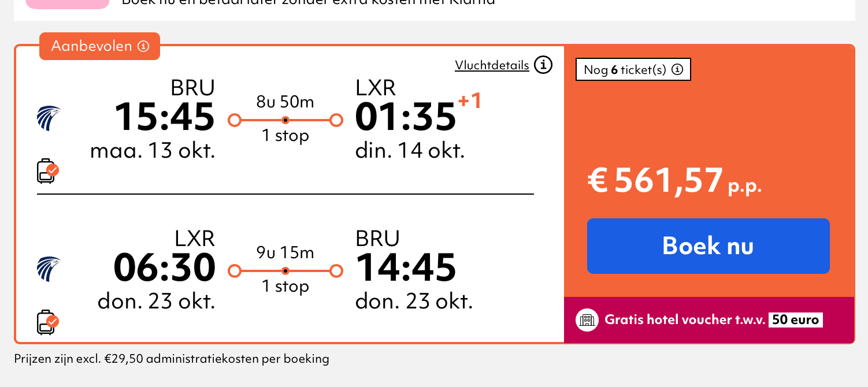868x387 pixels.
Task: Click the +1 day arrival indicator
Action: click(469, 102)
